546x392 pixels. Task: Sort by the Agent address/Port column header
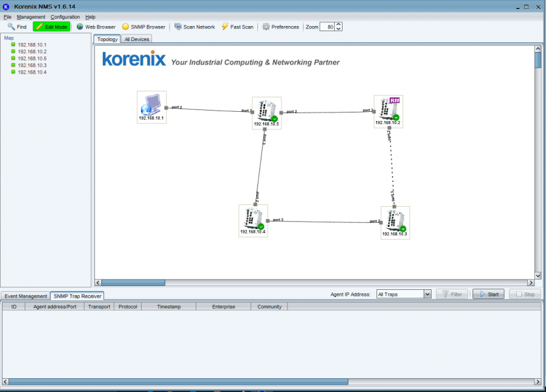point(55,307)
